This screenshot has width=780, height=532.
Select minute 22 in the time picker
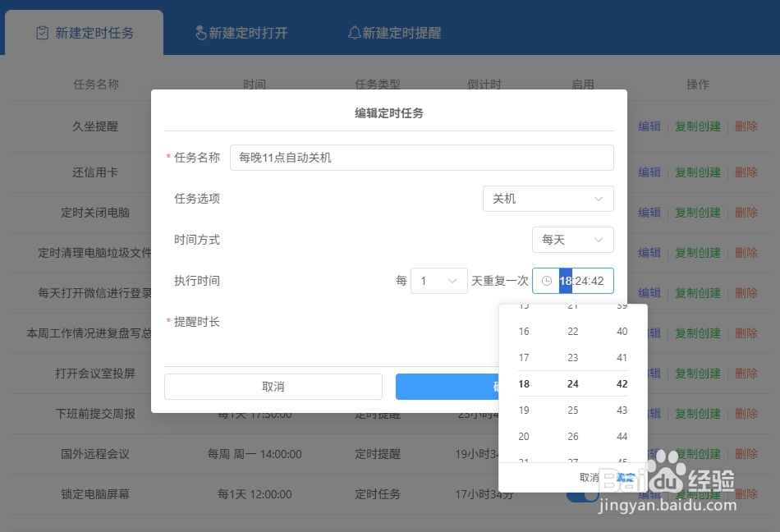pos(573,331)
